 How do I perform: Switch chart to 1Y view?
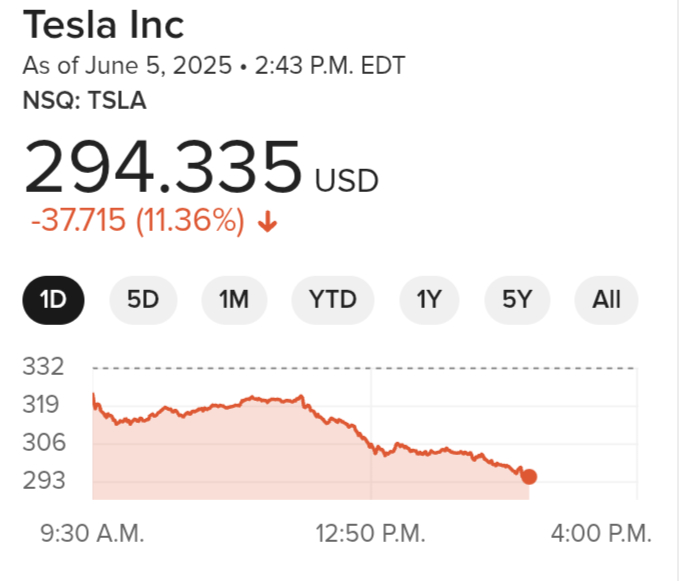pyautogui.click(x=429, y=298)
